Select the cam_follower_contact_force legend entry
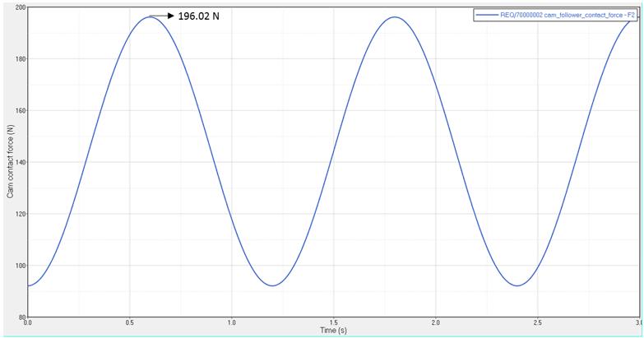644x338 pixels. (x=568, y=15)
